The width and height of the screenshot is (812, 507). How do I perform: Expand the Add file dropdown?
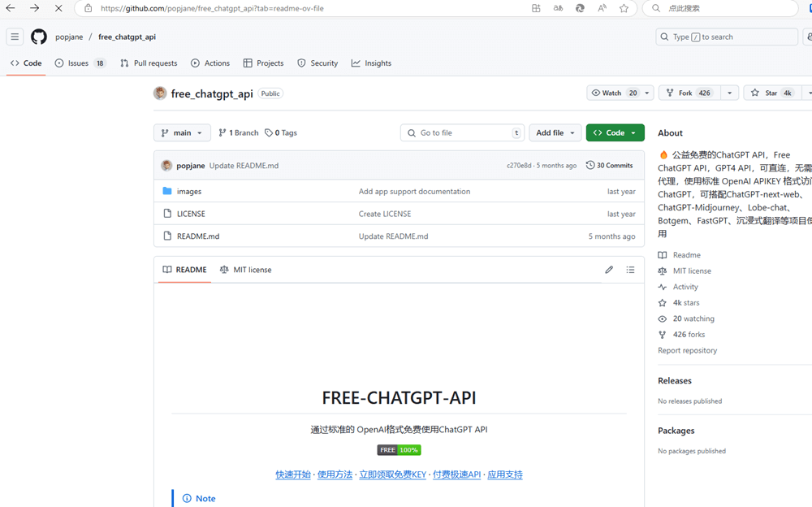[555, 132]
